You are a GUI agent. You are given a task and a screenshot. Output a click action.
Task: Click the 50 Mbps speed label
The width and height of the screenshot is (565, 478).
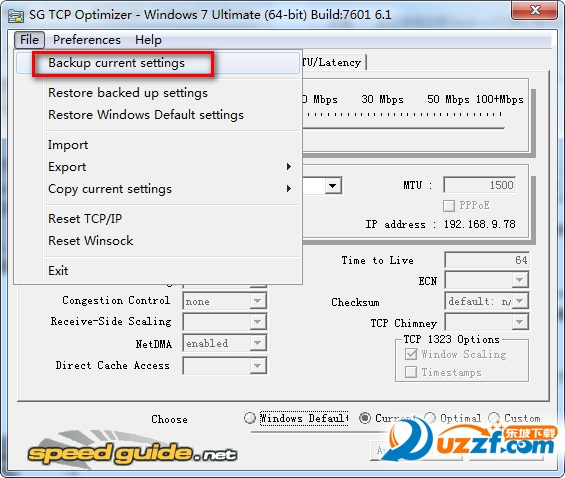click(448, 99)
